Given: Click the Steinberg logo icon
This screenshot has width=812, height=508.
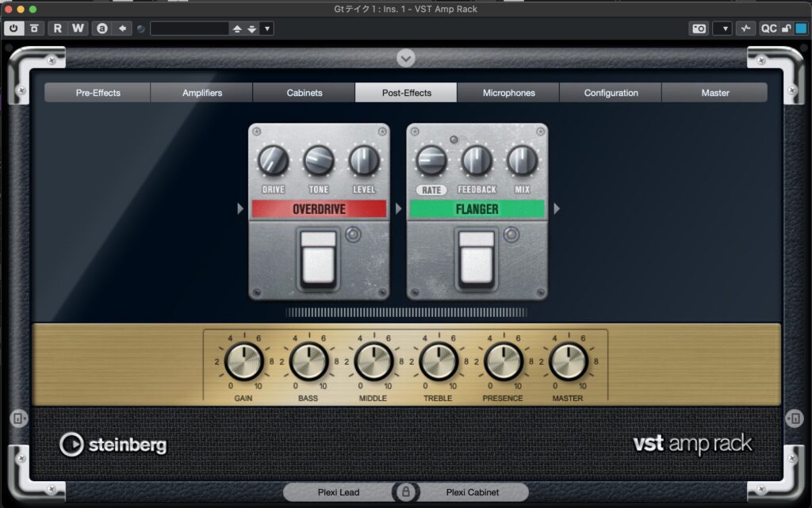Looking at the screenshot, I should pos(71,445).
